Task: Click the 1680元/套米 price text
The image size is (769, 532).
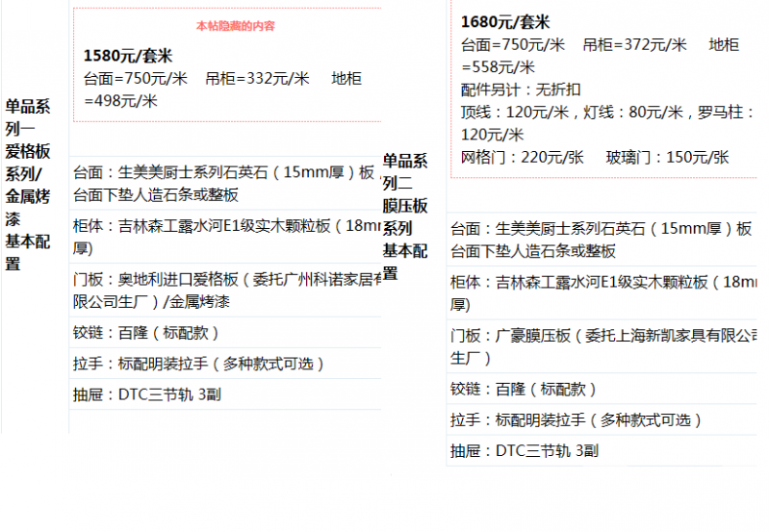Action: (x=505, y=22)
